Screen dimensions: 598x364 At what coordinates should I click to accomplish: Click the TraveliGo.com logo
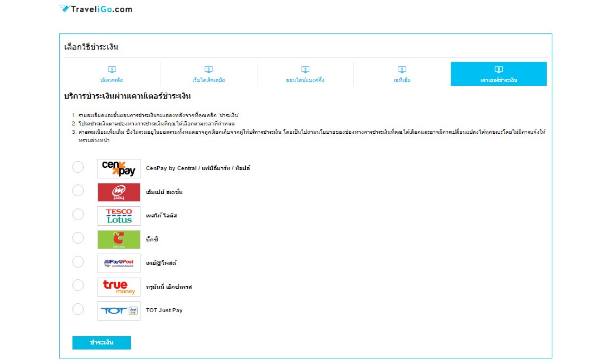[95, 9]
